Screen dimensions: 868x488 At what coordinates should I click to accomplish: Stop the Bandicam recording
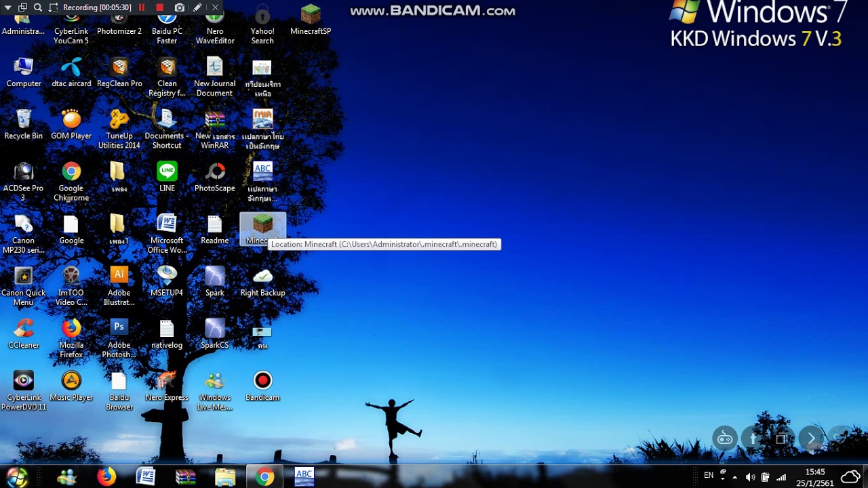point(160,7)
